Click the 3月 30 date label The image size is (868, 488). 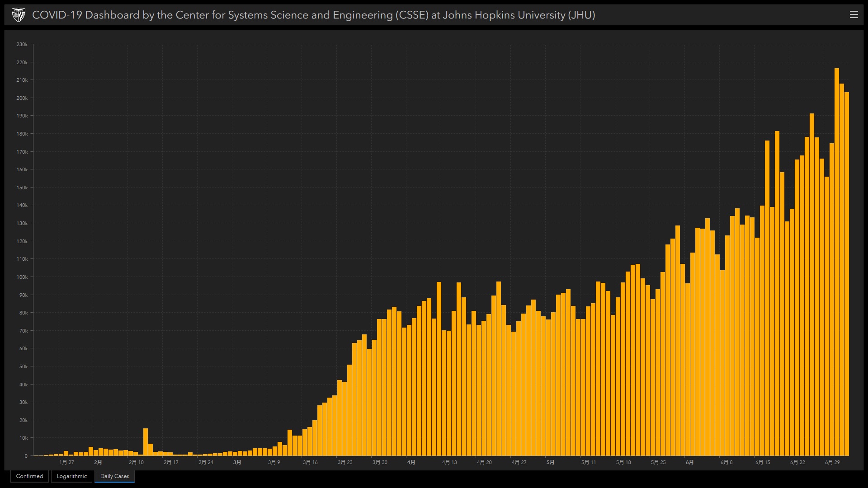pyautogui.click(x=380, y=462)
